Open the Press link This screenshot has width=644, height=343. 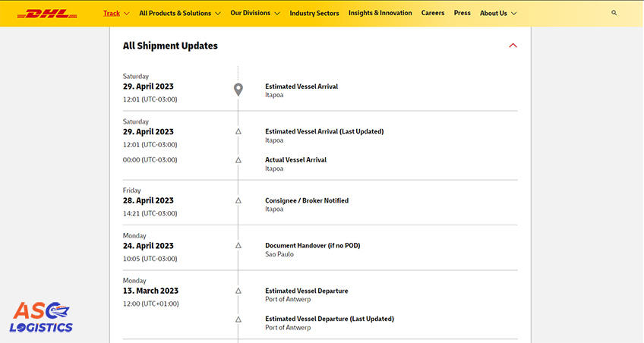(462, 13)
